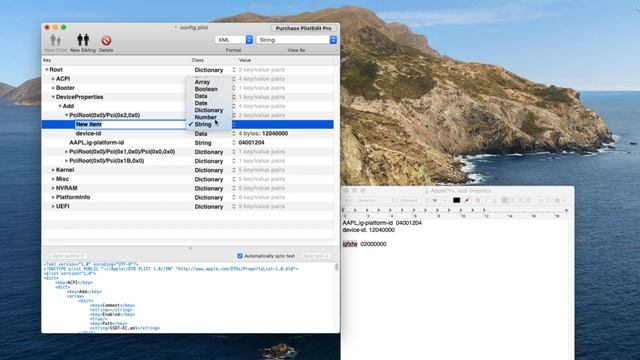640x360 pixels.
Task: Open class stepper for the Root row
Action: click(234, 70)
